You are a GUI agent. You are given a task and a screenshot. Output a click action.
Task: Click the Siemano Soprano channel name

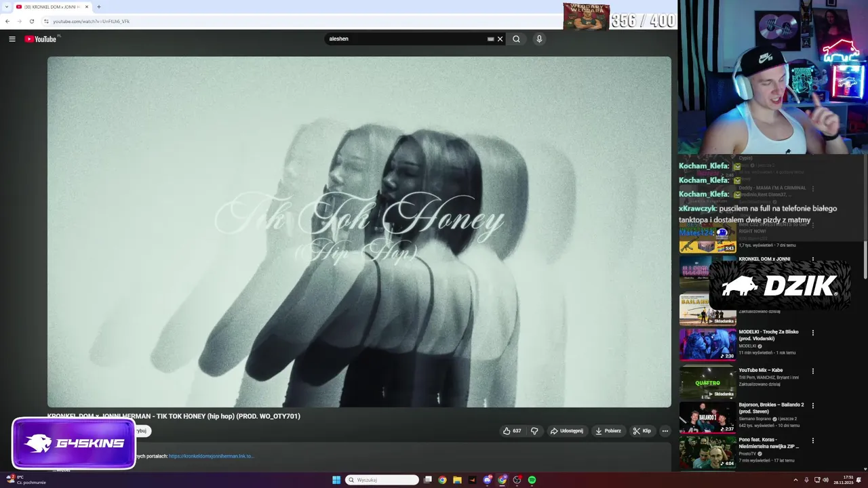755,419
